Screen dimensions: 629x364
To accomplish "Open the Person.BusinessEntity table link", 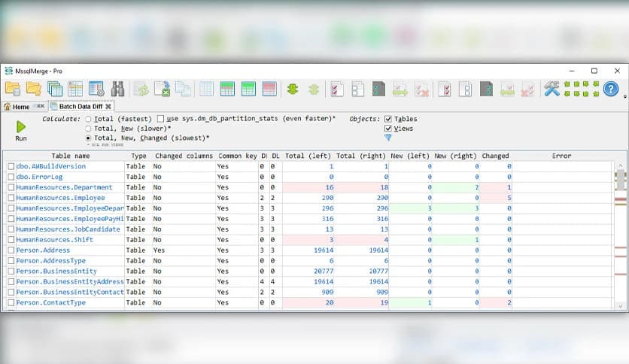I will coord(56,271).
